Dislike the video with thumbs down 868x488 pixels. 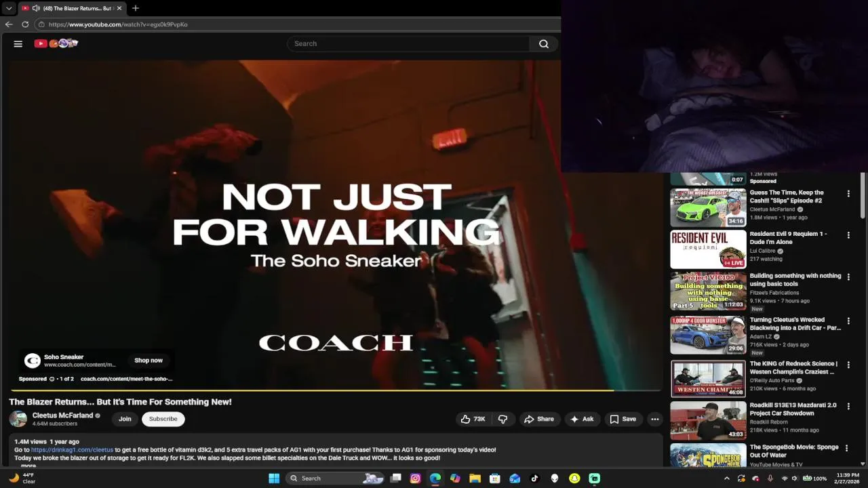pyautogui.click(x=502, y=419)
